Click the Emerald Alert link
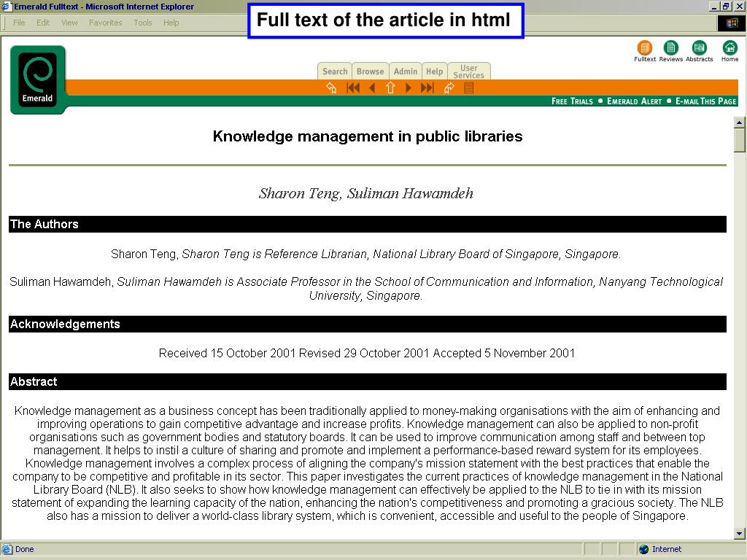The image size is (747, 560). 634,101
